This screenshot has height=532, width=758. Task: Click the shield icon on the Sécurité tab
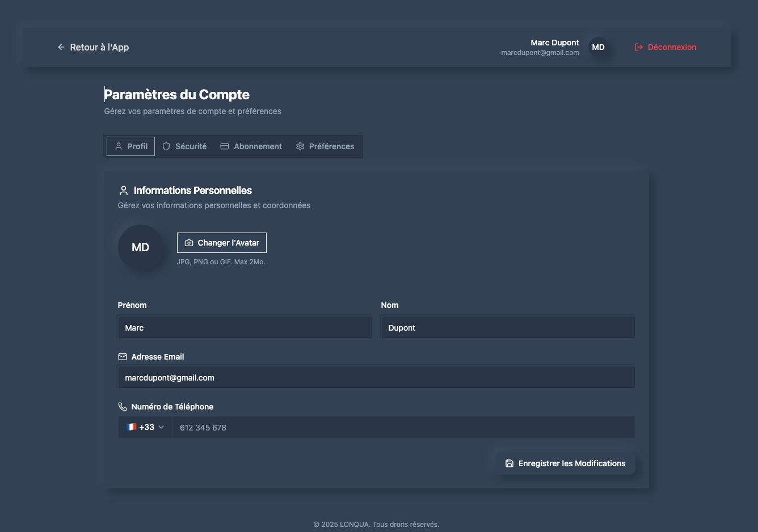pos(166,146)
